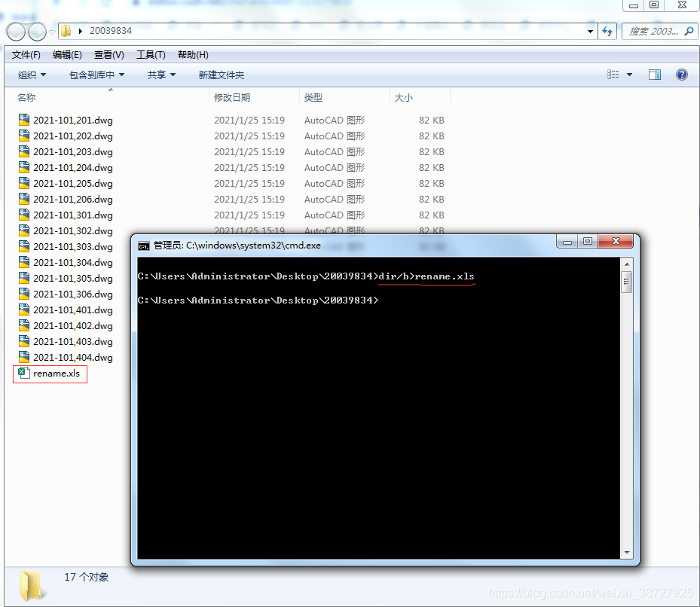Click the icon of 2021-101,401.dwg

click(24, 310)
